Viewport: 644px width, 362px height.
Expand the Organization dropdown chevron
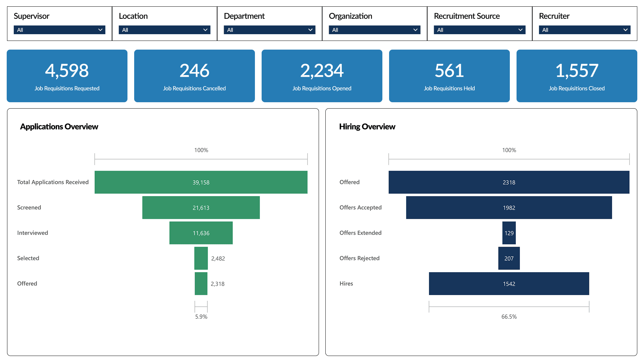415,30
